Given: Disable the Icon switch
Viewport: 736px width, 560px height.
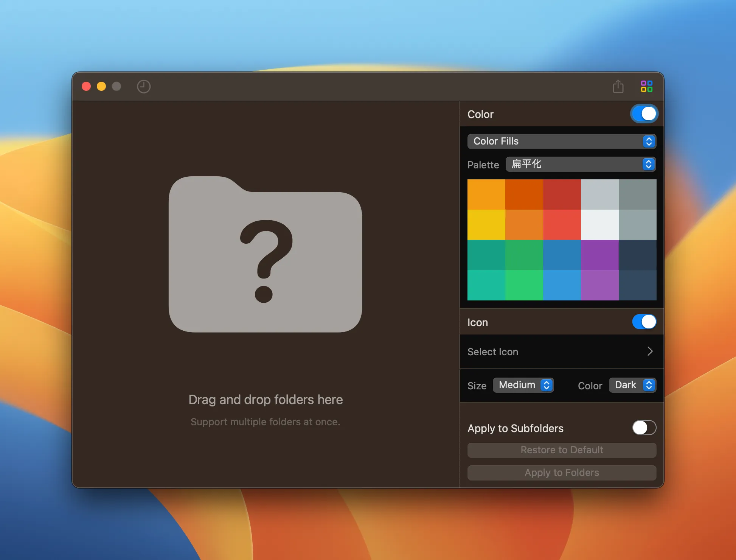Looking at the screenshot, I should (x=644, y=322).
